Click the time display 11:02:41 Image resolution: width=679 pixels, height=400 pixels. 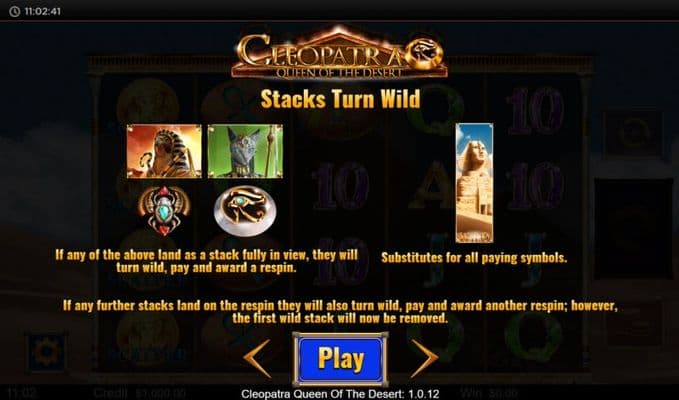[42, 11]
